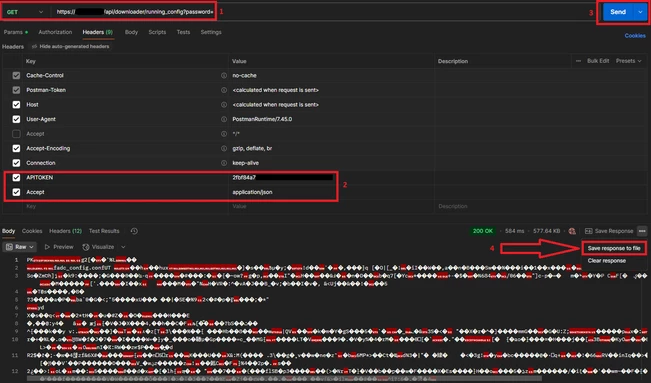This screenshot has height=383, width=651.
Task: Open the response Headers (12) tab
Action: 65,231
